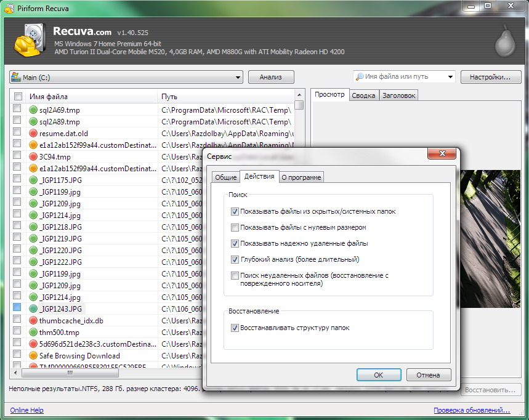Click status icon of _IGP1243.JPG
Image resolution: width=529 pixels, height=420 pixels.
(x=33, y=309)
